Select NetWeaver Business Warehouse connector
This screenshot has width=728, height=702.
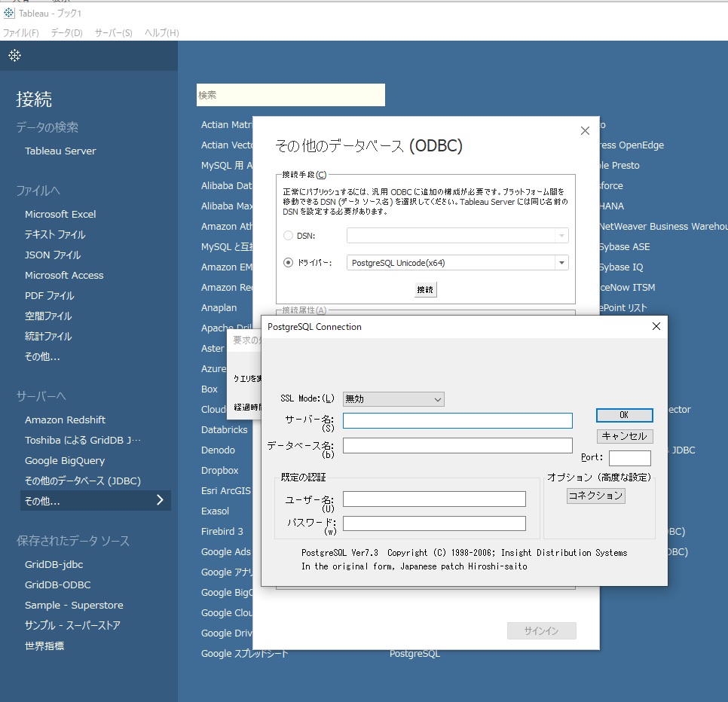[664, 227]
